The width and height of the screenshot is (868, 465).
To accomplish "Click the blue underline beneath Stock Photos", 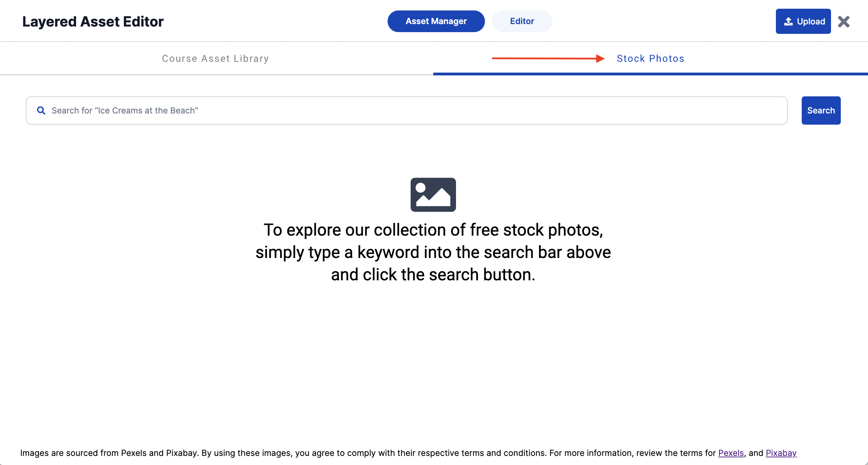I will click(650, 74).
